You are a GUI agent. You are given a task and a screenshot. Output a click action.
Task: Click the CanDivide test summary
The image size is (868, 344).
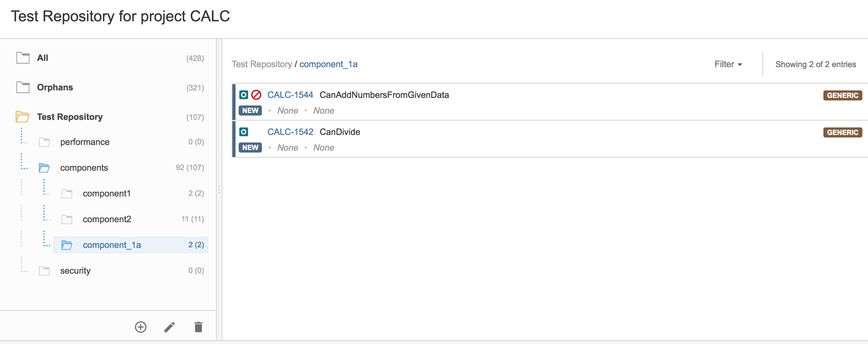(x=340, y=132)
